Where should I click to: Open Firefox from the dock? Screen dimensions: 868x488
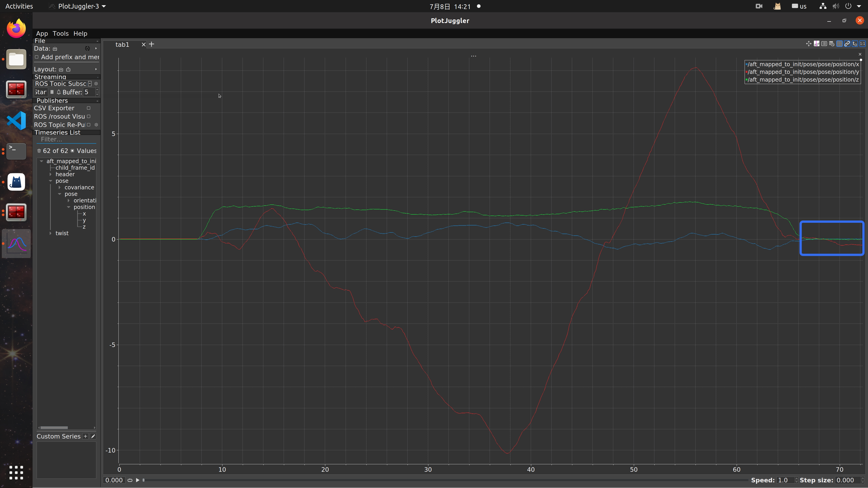16,29
